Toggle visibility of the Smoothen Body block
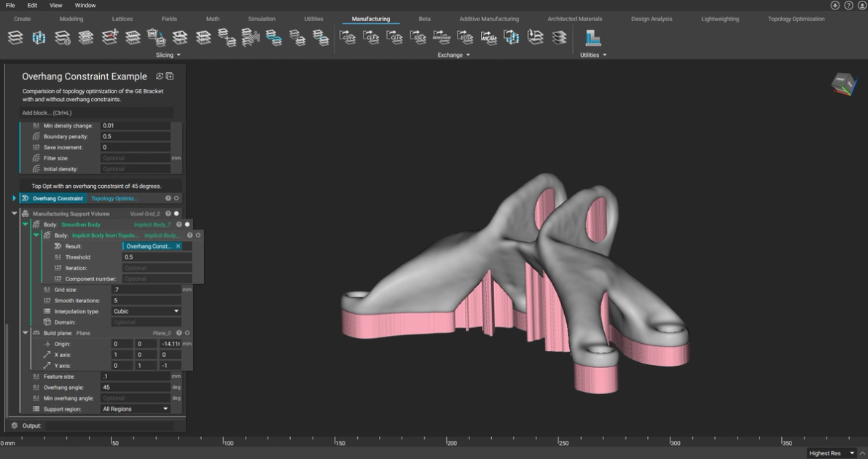This screenshot has height=459, width=868. pyautogui.click(x=187, y=224)
